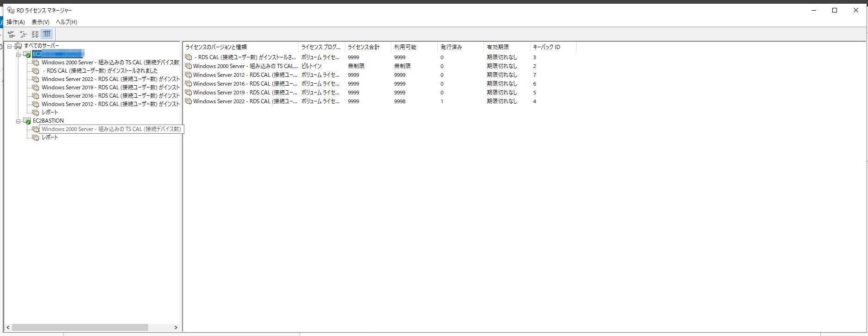Click list icon of Windows Server 2012 row
This screenshot has height=336, width=868.
189,75
